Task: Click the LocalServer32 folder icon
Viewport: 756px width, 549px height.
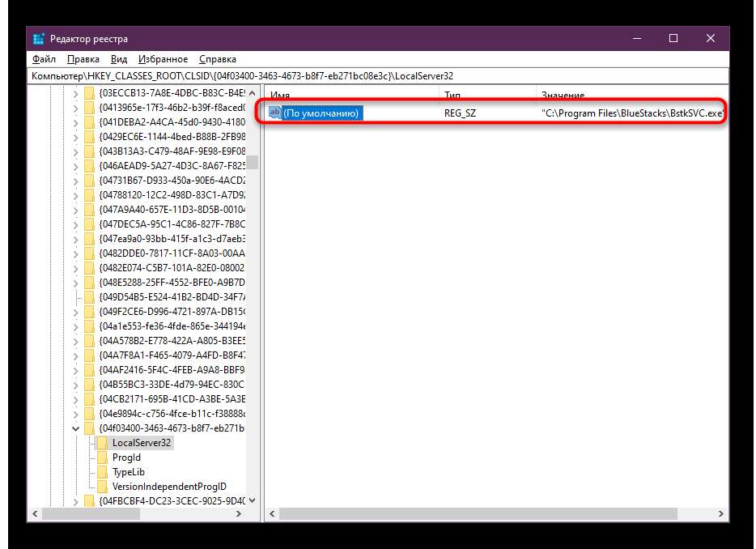Action: pos(102,443)
